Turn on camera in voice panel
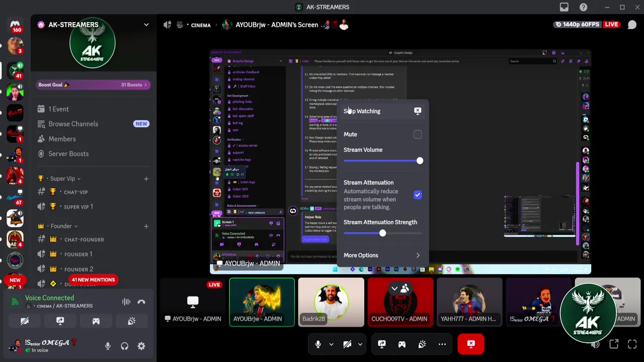 24,321
